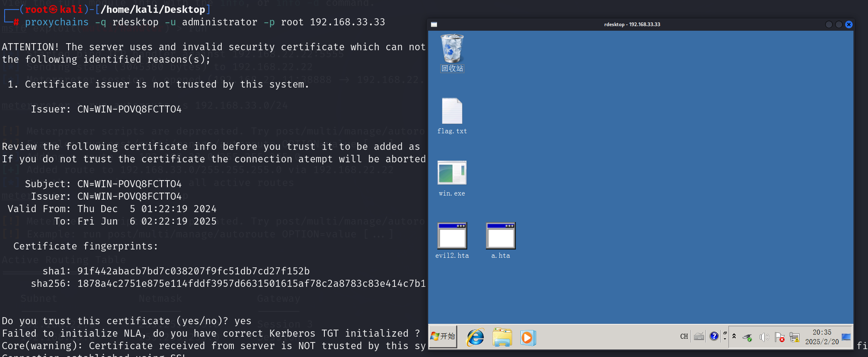Viewport: 868px width, 357px height.
Task: Click the Show Desktop button in the taskbar
Action: point(846,337)
